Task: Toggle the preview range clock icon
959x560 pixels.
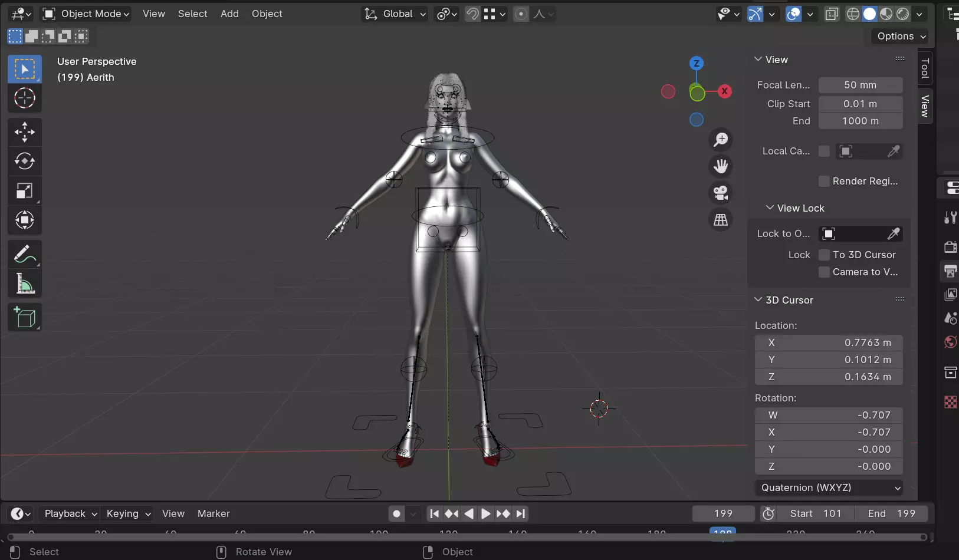Action: click(x=768, y=514)
